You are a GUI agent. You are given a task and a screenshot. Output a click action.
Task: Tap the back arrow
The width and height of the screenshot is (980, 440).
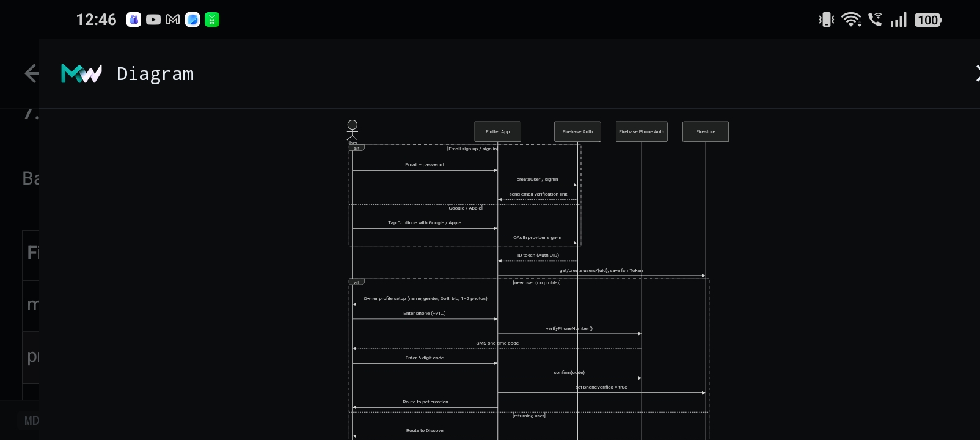pyautogui.click(x=32, y=73)
